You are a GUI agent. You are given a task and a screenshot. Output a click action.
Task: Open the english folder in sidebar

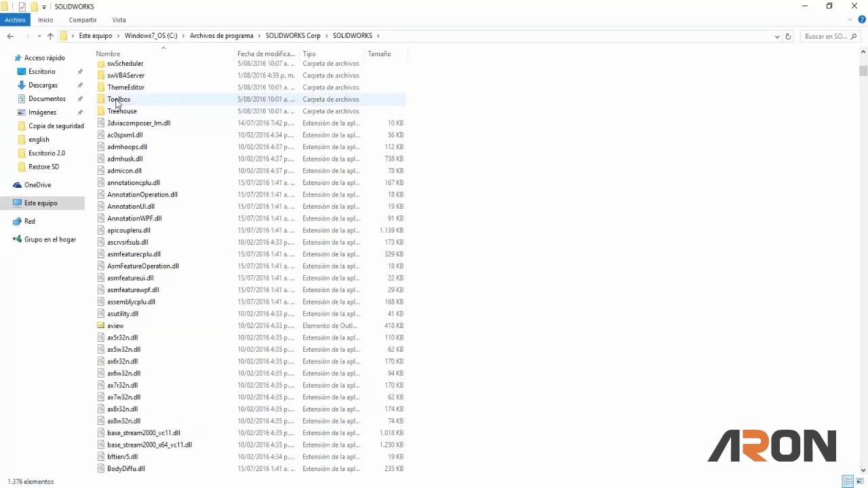point(39,140)
